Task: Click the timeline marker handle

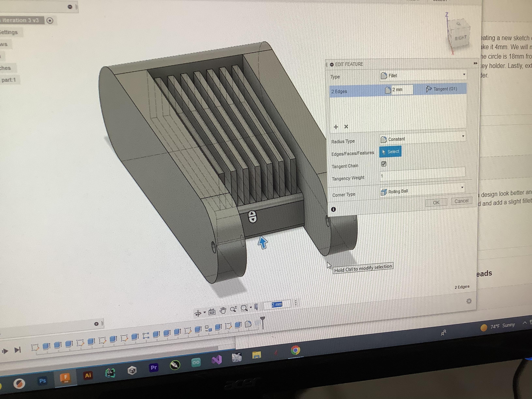Action: [263, 323]
